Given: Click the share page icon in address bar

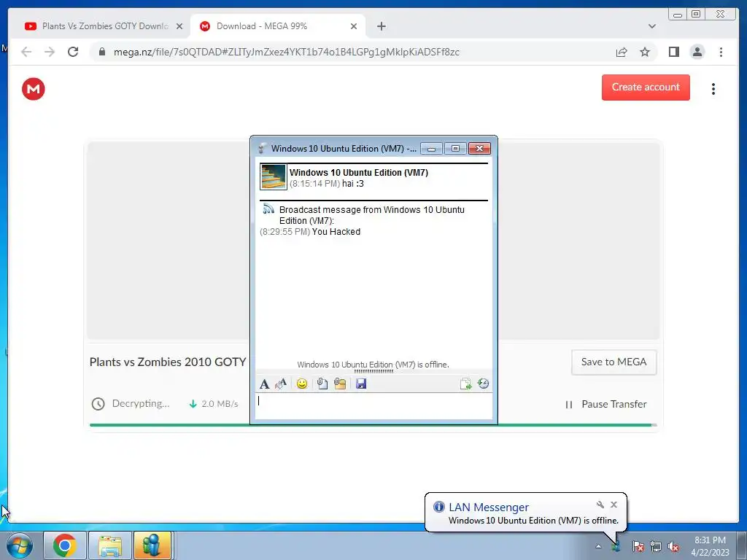Looking at the screenshot, I should pyautogui.click(x=622, y=52).
